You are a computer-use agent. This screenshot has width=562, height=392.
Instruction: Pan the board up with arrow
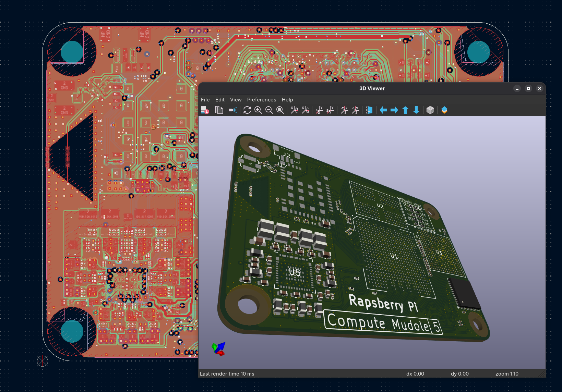point(405,110)
